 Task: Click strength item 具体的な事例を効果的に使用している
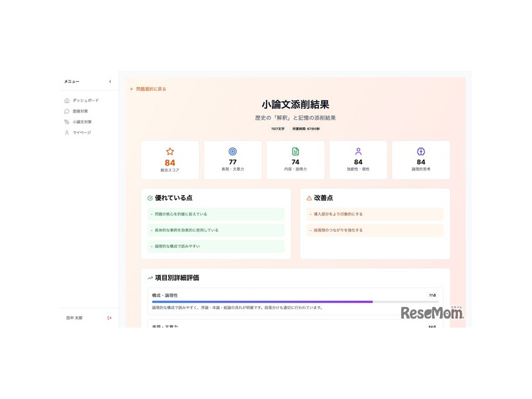pos(216,230)
